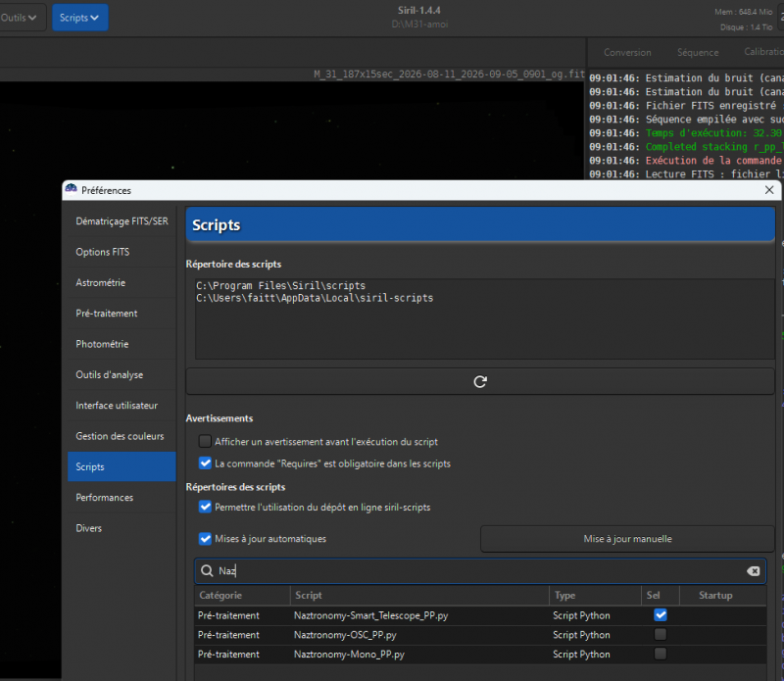
Task: Click "Séquence empilée avec" log line
Action: pyautogui.click(x=685, y=119)
